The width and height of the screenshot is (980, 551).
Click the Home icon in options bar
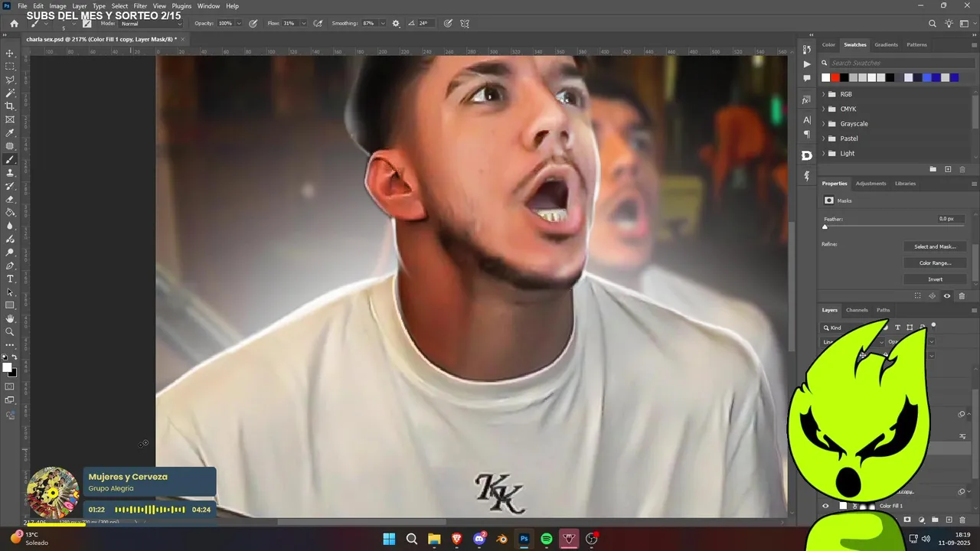(14, 24)
